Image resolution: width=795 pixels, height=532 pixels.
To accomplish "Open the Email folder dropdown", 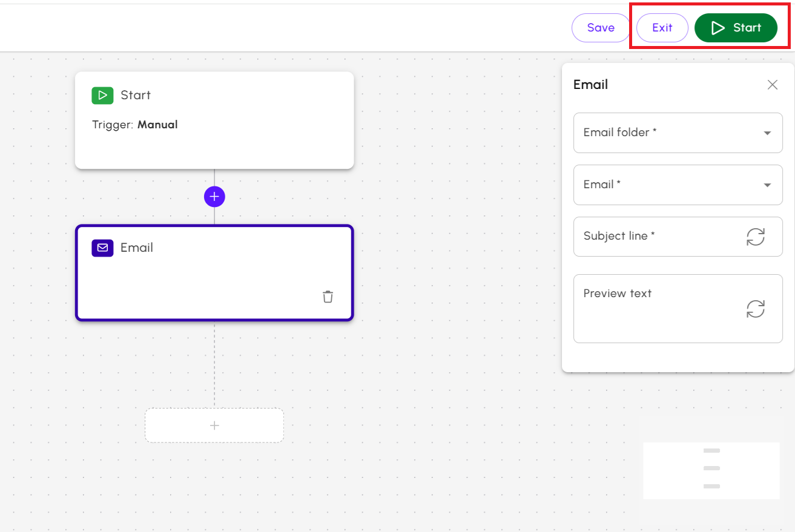I will coord(678,133).
